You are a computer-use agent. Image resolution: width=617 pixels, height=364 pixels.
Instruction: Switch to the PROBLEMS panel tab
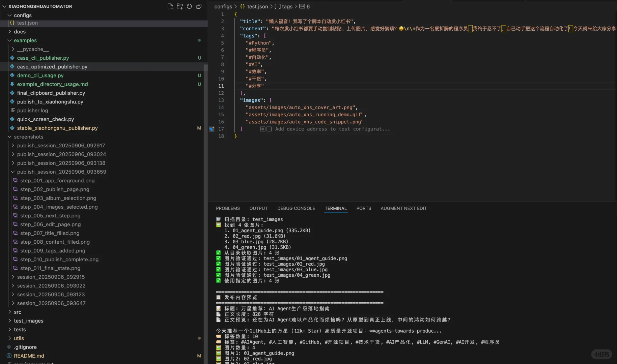pos(228,208)
